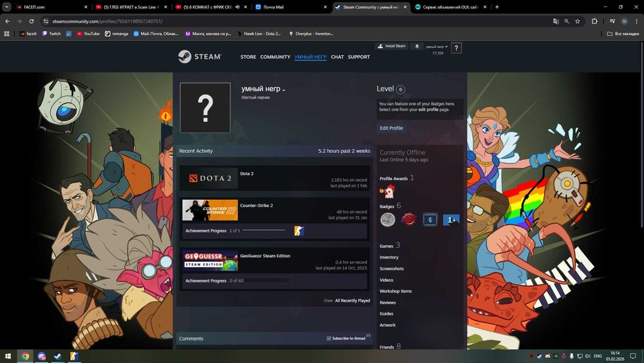Click the Counter-Strike 2 achievement progress bar
This screenshot has width=644, height=363.
pos(263,231)
